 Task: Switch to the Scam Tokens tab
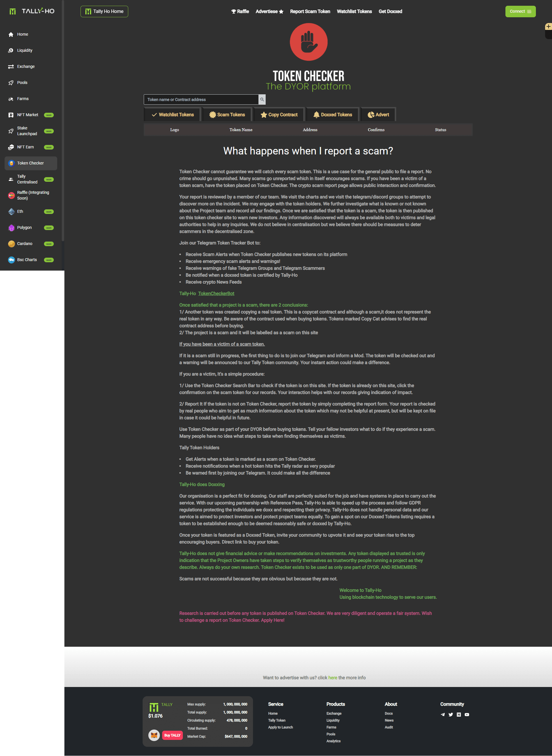[x=227, y=115]
